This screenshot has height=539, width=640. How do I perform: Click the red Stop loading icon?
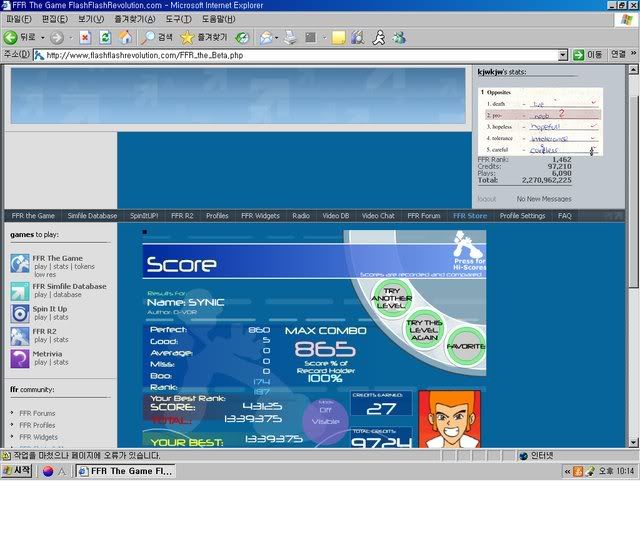pyautogui.click(x=85, y=37)
